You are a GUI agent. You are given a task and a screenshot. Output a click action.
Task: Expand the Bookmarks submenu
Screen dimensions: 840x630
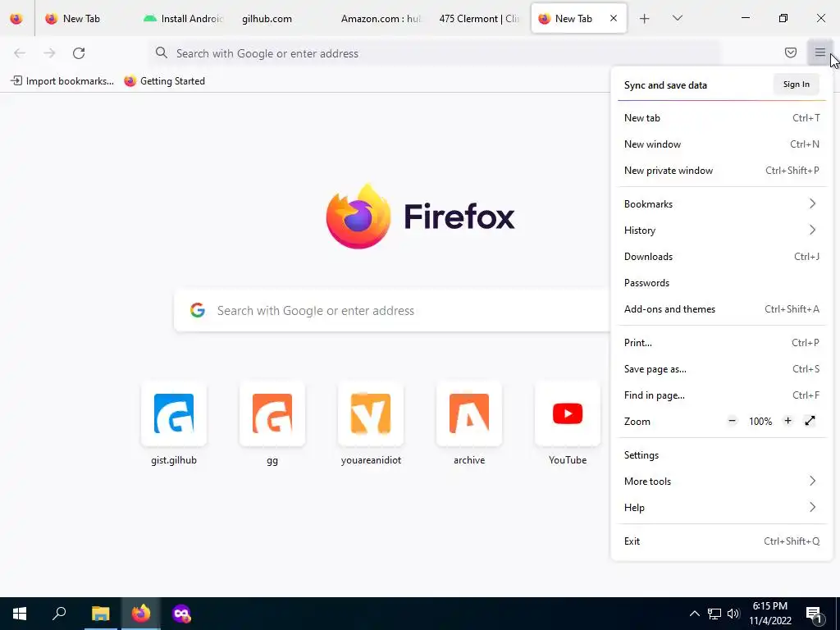point(722,204)
